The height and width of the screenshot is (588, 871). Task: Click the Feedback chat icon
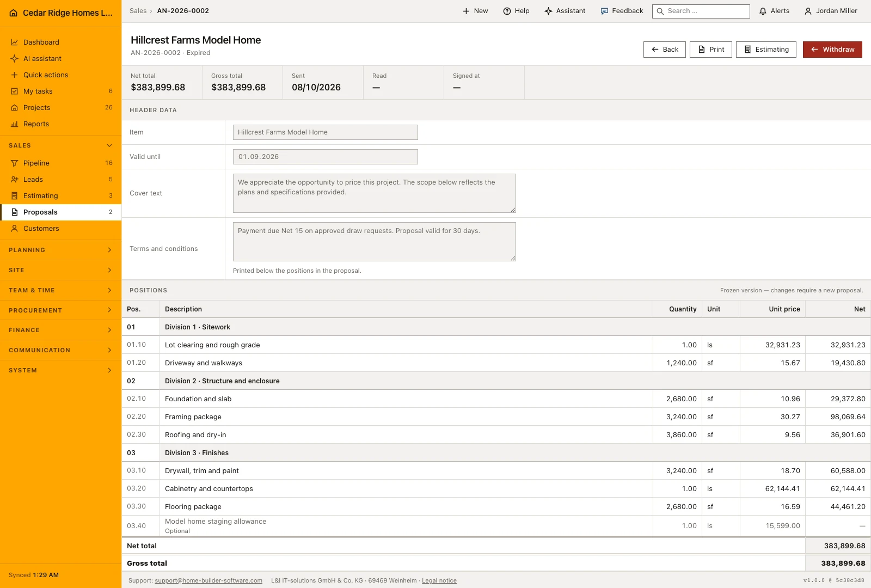604,11
